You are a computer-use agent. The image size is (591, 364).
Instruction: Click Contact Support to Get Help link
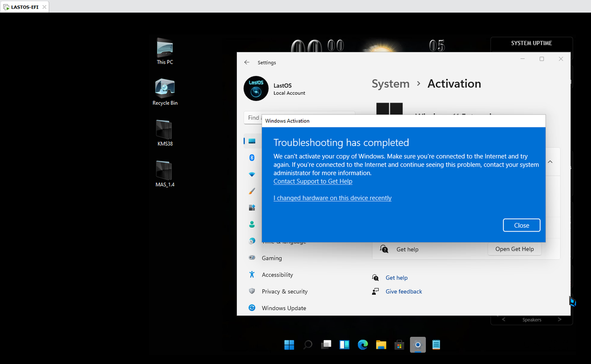[x=313, y=181]
